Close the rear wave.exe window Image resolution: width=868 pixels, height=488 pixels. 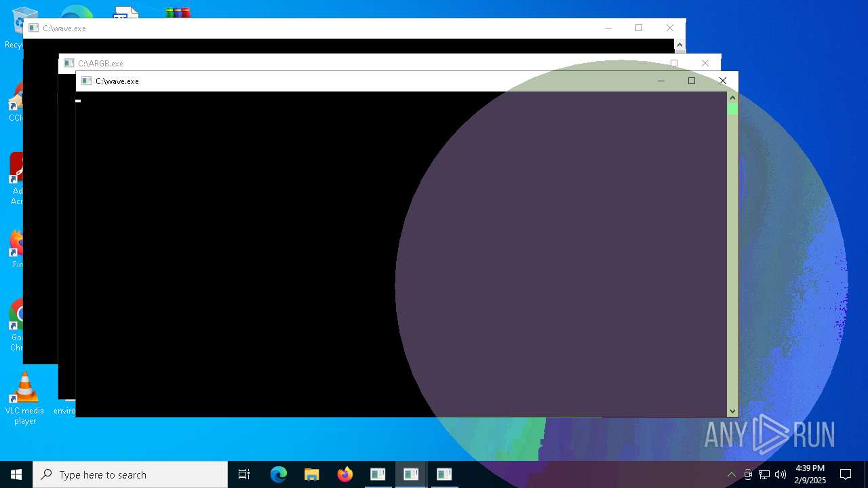[x=670, y=28]
